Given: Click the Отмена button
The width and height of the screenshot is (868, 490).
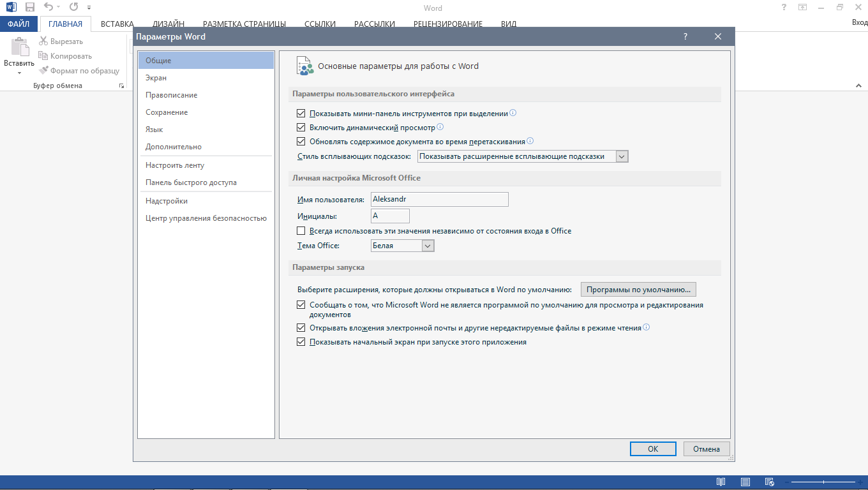Looking at the screenshot, I should pyautogui.click(x=707, y=449).
